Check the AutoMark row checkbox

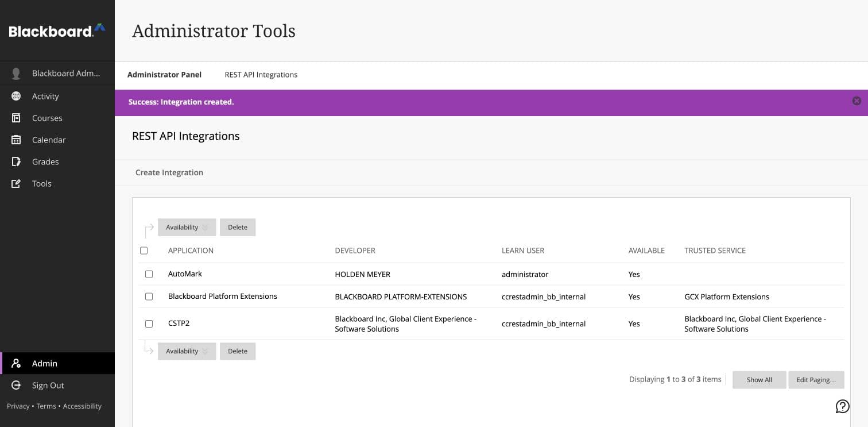pos(149,274)
